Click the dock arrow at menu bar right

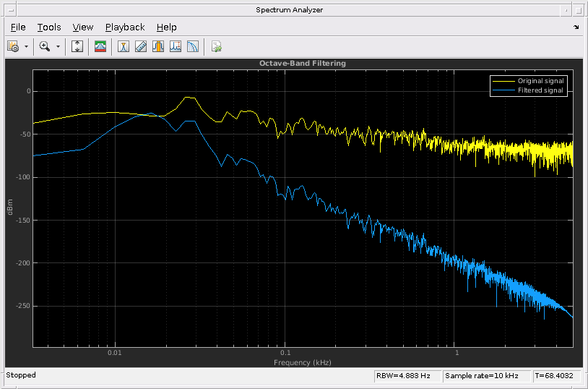coord(576,27)
